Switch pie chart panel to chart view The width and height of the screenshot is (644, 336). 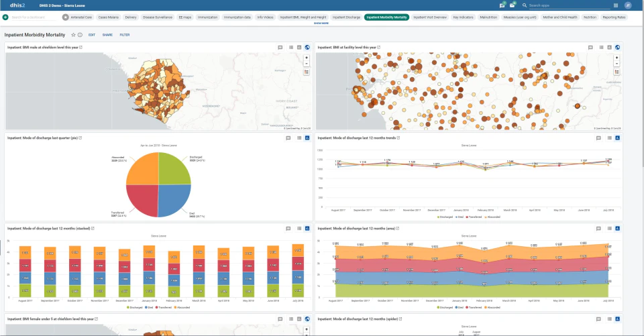pos(307,138)
